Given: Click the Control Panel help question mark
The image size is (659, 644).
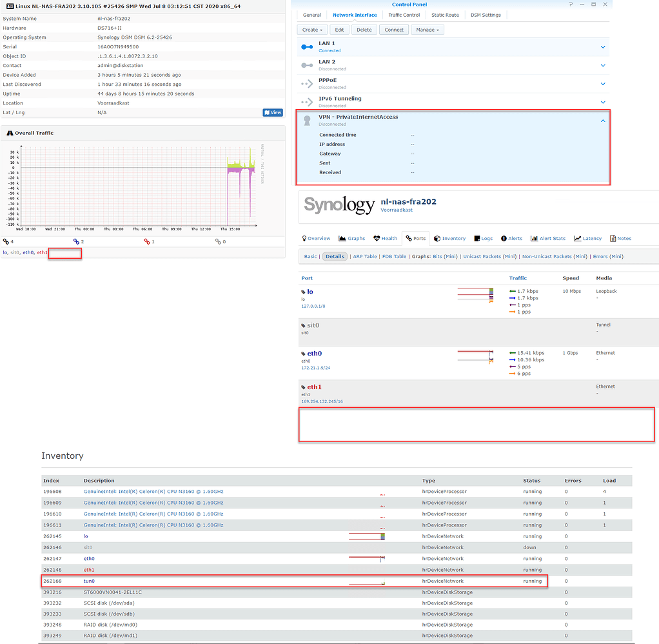Looking at the screenshot, I should click(x=571, y=5).
